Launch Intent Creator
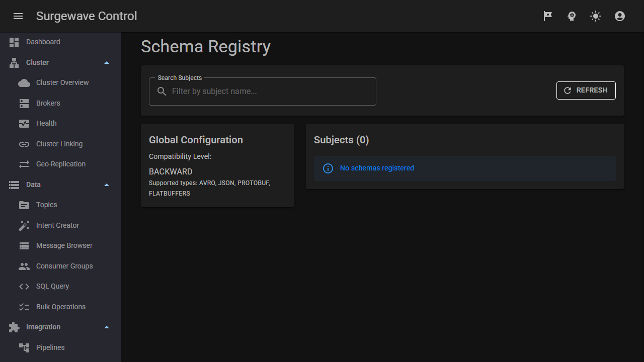Image resolution: width=644 pixels, height=362 pixels. tap(60, 225)
